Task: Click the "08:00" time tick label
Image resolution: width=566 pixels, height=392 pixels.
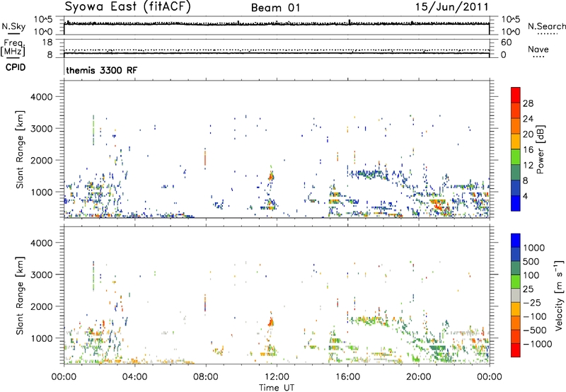Action: click(x=206, y=377)
